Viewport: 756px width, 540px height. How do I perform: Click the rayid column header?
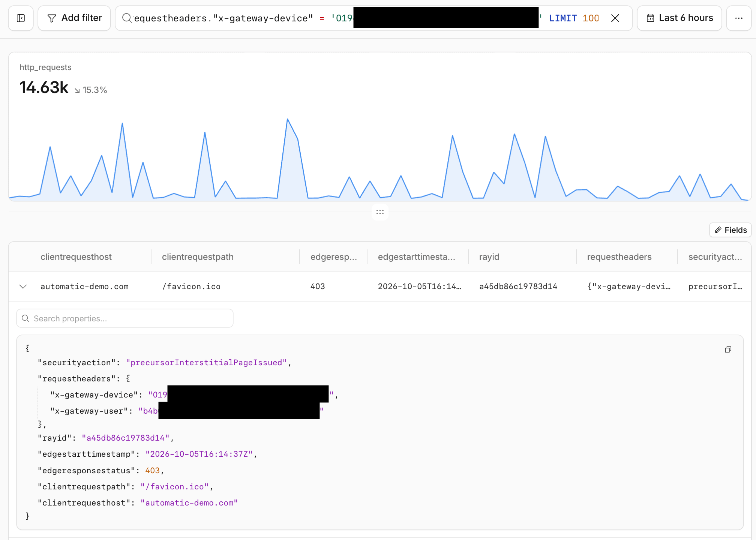pyautogui.click(x=489, y=257)
